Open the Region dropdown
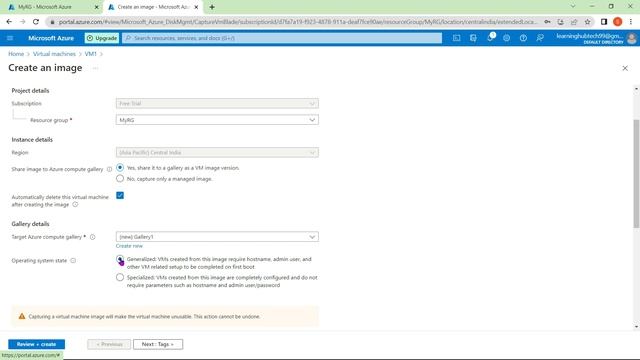The height and width of the screenshot is (360, 640). pos(217,152)
